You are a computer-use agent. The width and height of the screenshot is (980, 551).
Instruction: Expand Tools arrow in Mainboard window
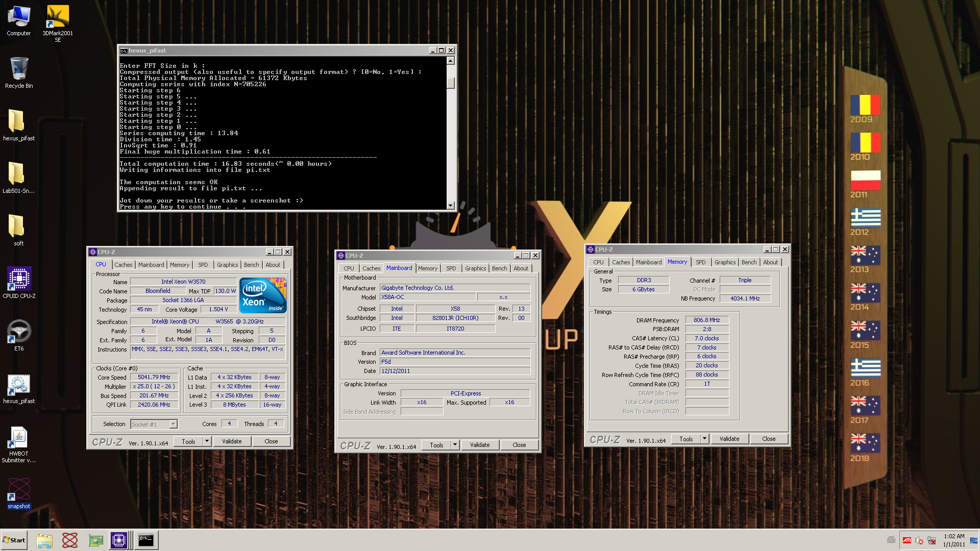pyautogui.click(x=455, y=445)
